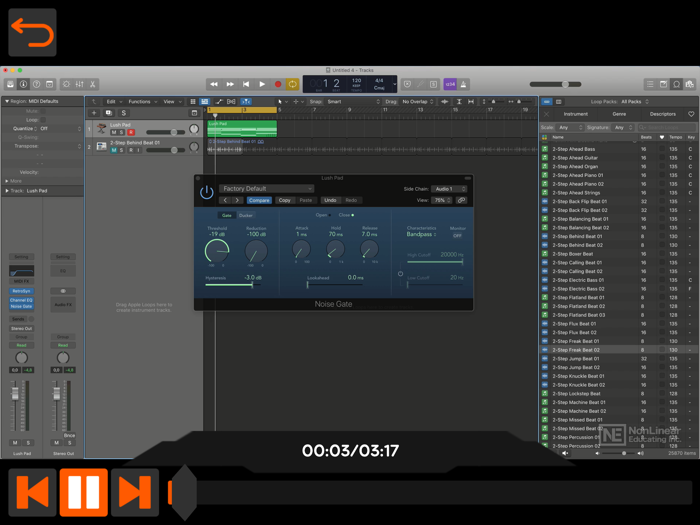Click the master volume slider knob

pos(565,84)
